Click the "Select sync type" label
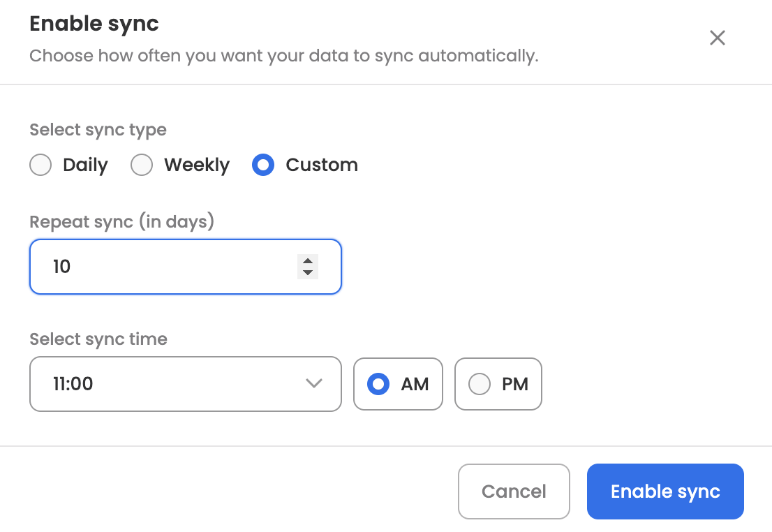This screenshot has width=772, height=532. coord(98,130)
